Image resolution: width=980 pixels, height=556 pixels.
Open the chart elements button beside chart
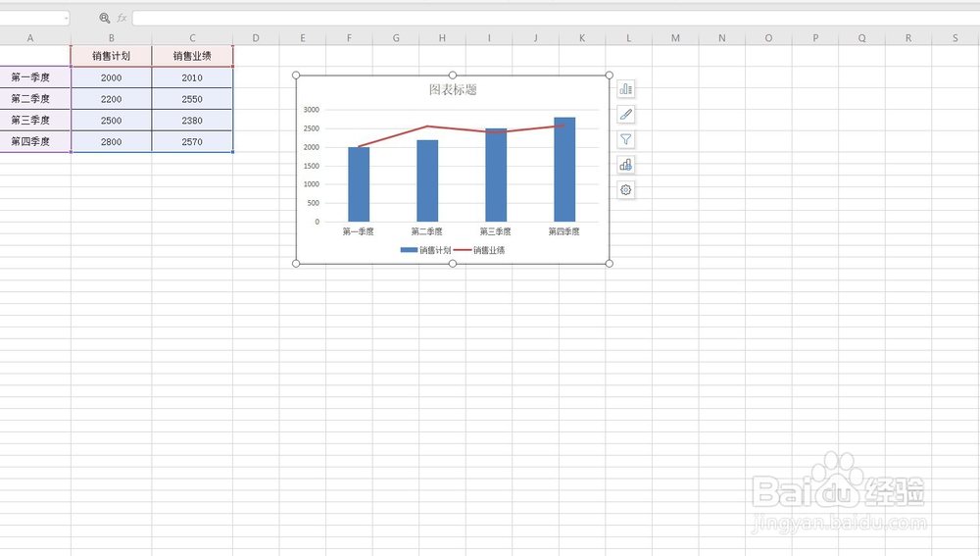pyautogui.click(x=625, y=89)
